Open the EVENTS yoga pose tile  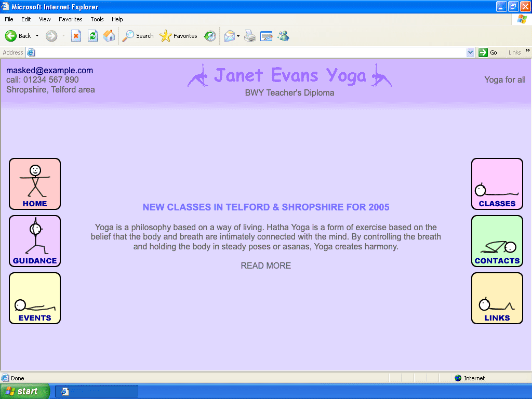[35, 298]
